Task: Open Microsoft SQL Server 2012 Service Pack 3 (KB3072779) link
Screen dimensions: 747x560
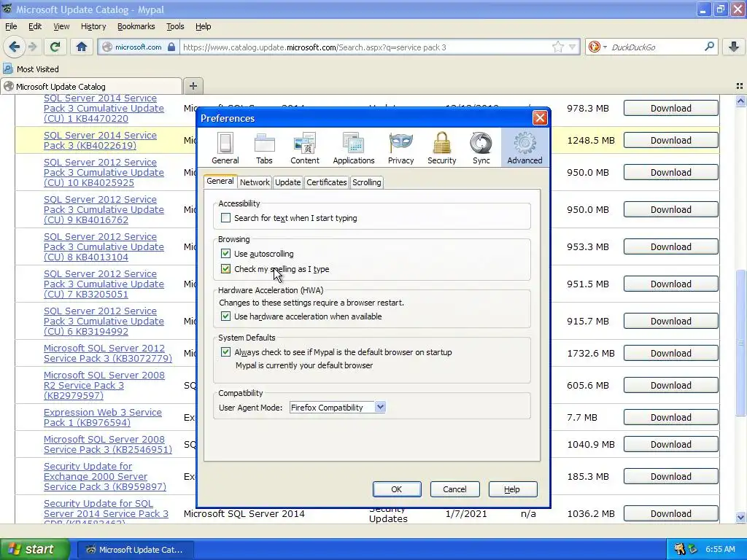Action: click(108, 353)
